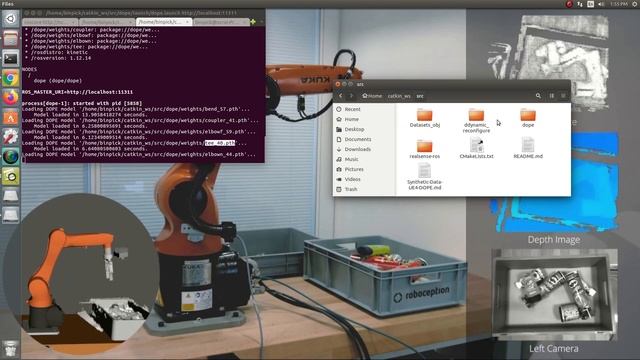
Task: Open the yellow-green camera app dock icon
Action: click(11, 176)
